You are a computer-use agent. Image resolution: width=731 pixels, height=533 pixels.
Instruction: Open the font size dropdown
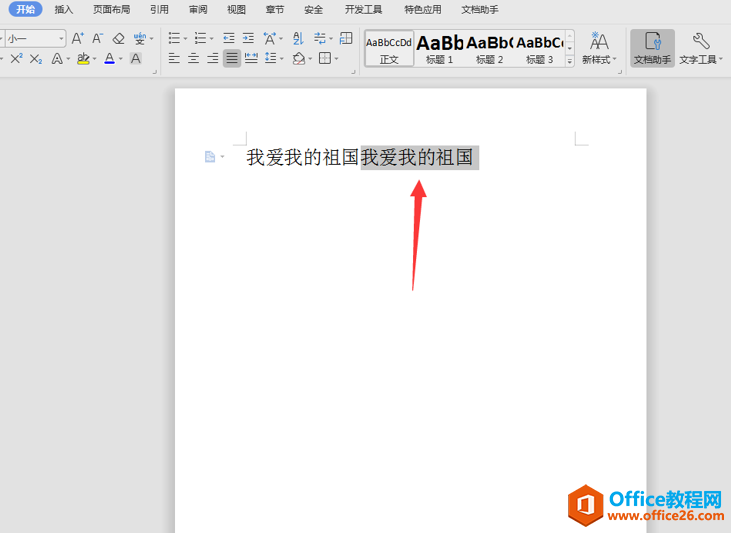[61, 39]
